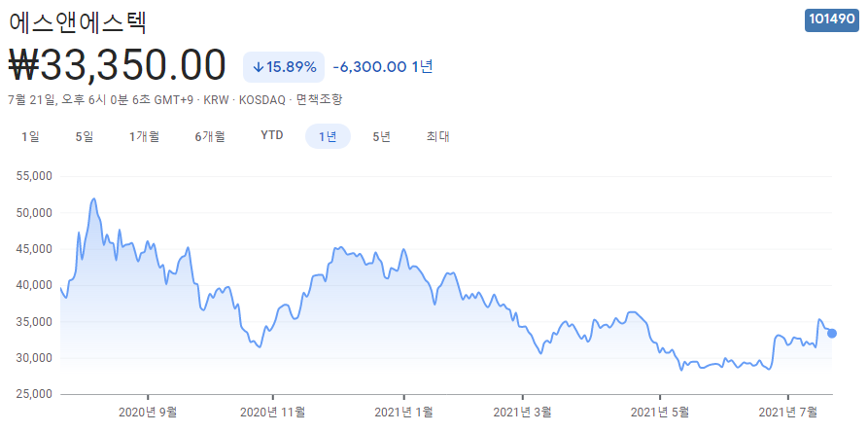The image size is (868, 432).
Task: Click the 2020년 9월 x-axis label
Action: pyautogui.click(x=148, y=412)
